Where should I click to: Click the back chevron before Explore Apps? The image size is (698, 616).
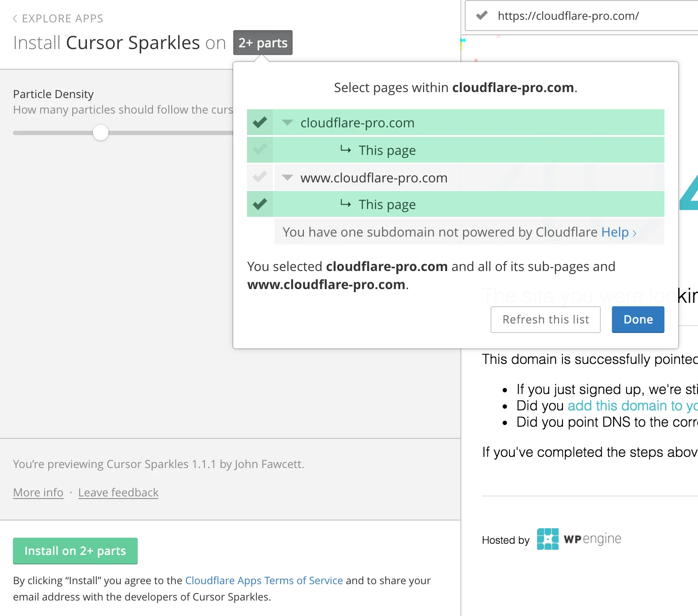pos(15,18)
